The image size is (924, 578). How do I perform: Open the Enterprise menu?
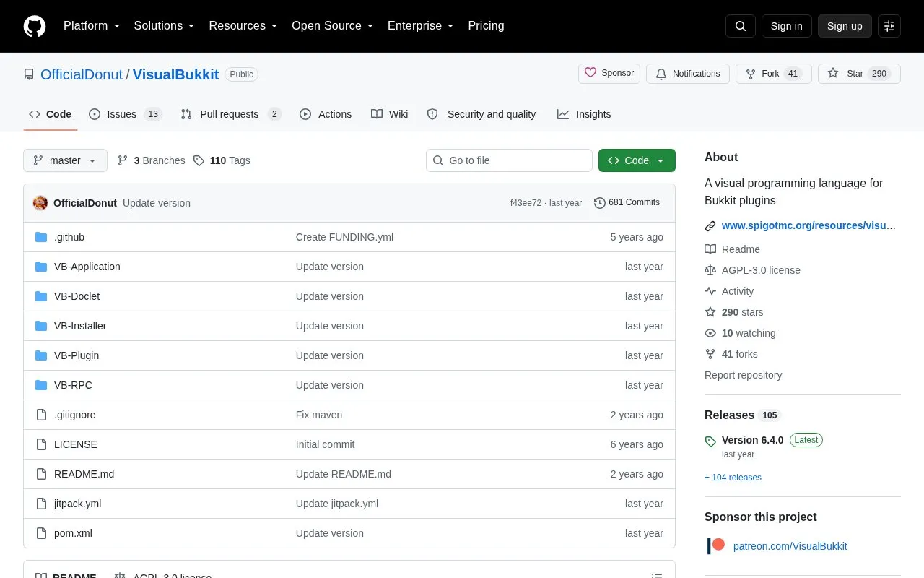pyautogui.click(x=421, y=26)
